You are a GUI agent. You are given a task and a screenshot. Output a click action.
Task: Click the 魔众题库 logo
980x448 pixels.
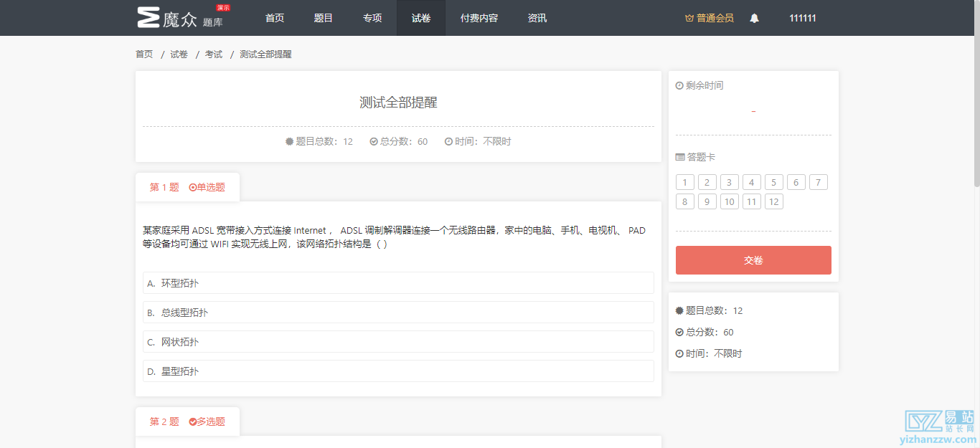(x=176, y=17)
